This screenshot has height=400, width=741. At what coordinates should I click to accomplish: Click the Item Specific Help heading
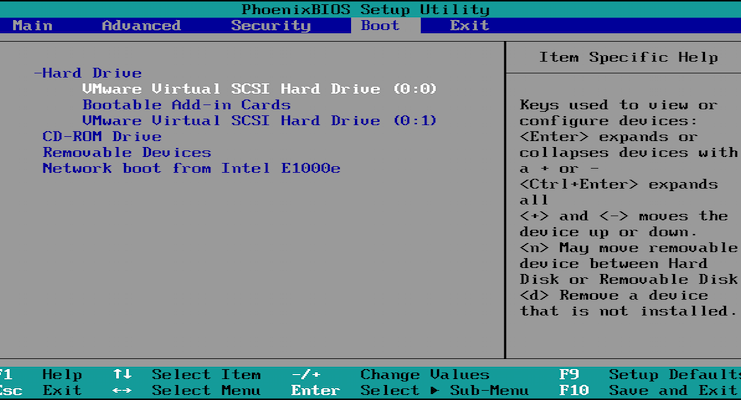pyautogui.click(x=629, y=58)
